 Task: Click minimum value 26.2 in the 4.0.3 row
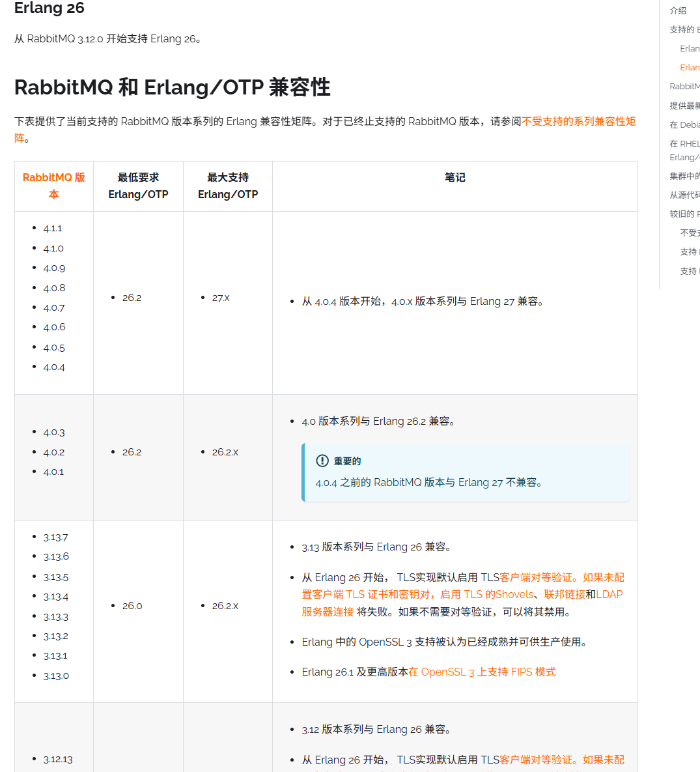click(132, 453)
